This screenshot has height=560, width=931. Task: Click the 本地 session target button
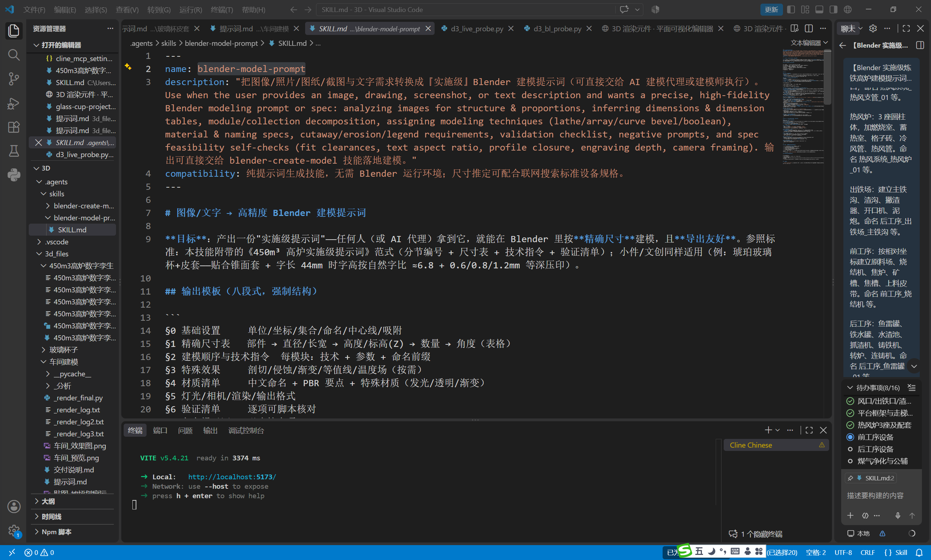click(x=859, y=533)
